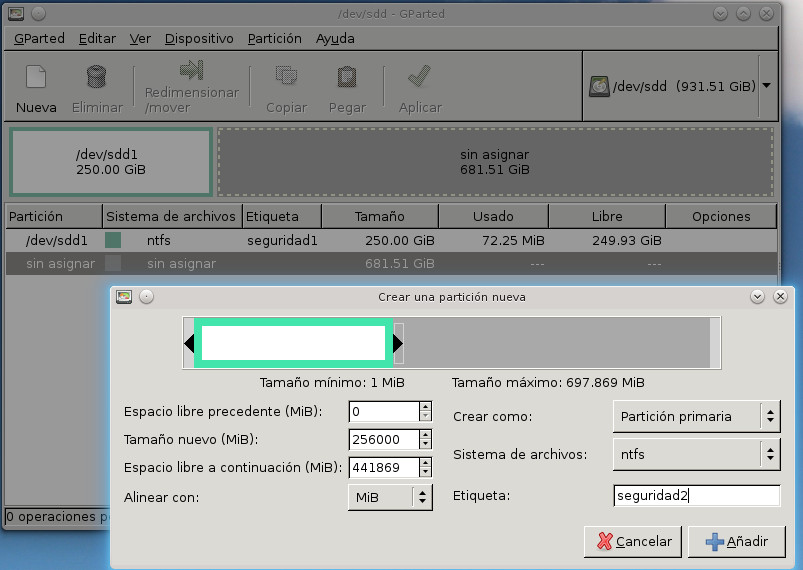Click left resize arrow handle of partition graphic
Screen dimensions: 803x570
point(189,343)
